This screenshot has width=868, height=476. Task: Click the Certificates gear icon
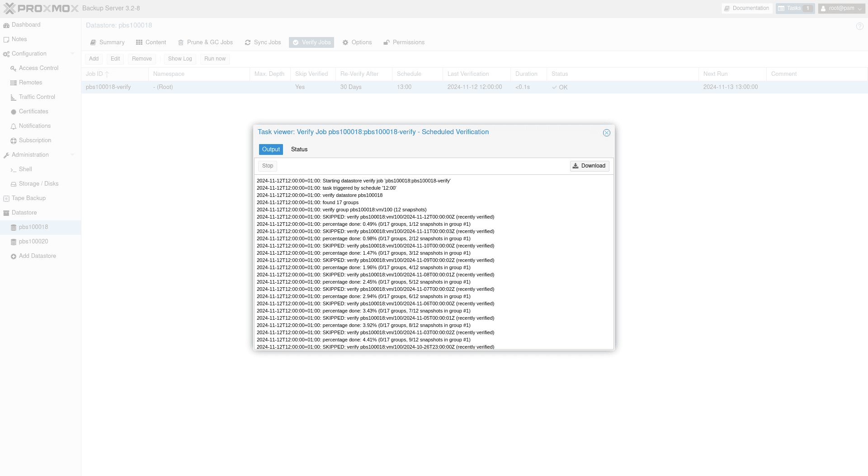click(14, 112)
